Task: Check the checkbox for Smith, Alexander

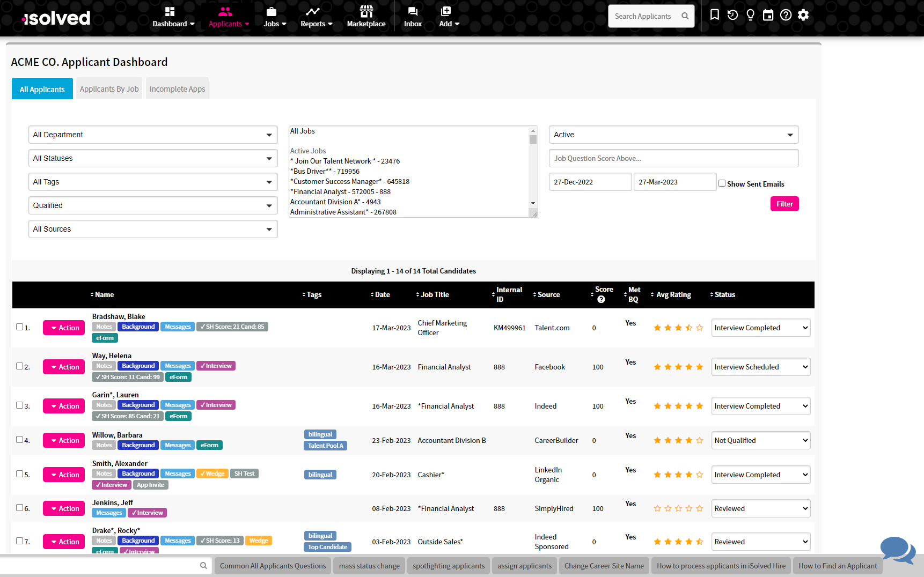Action: pyautogui.click(x=18, y=474)
